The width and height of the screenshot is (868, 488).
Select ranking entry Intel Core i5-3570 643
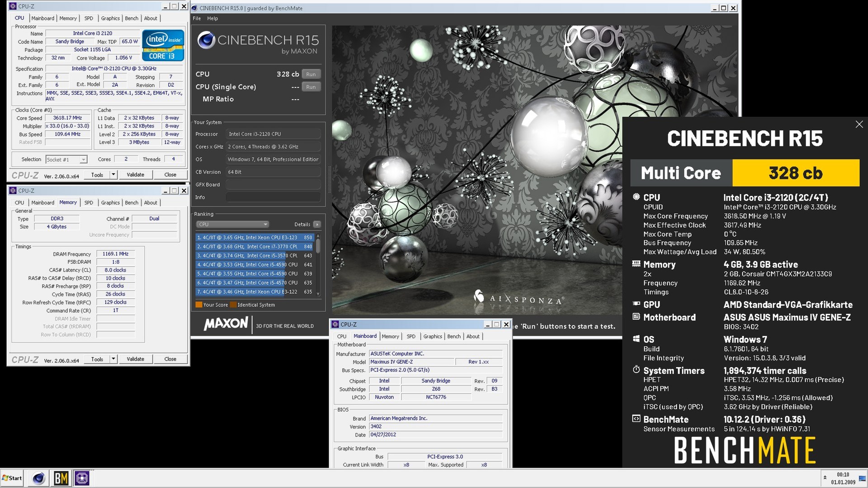[x=255, y=255]
